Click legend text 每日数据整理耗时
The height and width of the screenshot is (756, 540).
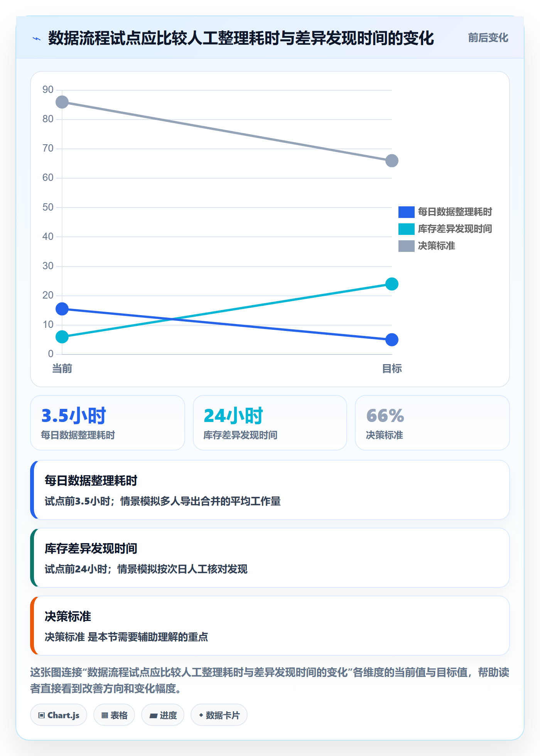(x=455, y=212)
